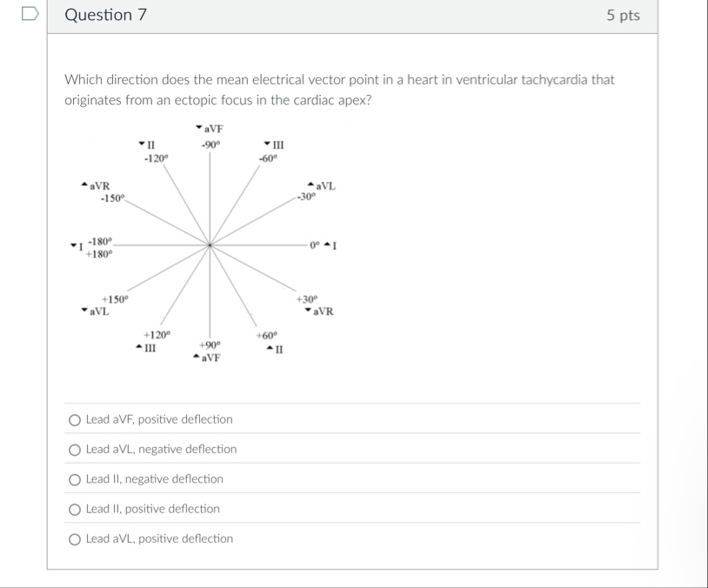The image size is (708, 588).
Task: Choose Lead II, positive deflection option
Action: point(73,509)
